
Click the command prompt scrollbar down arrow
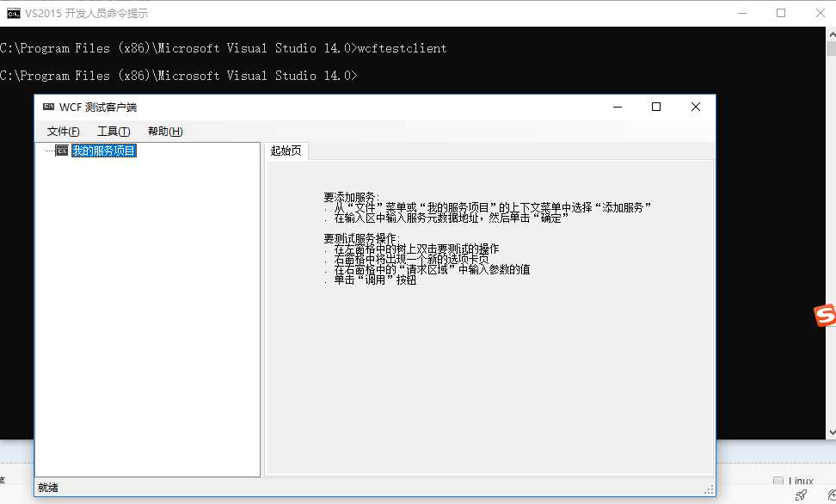(831, 433)
